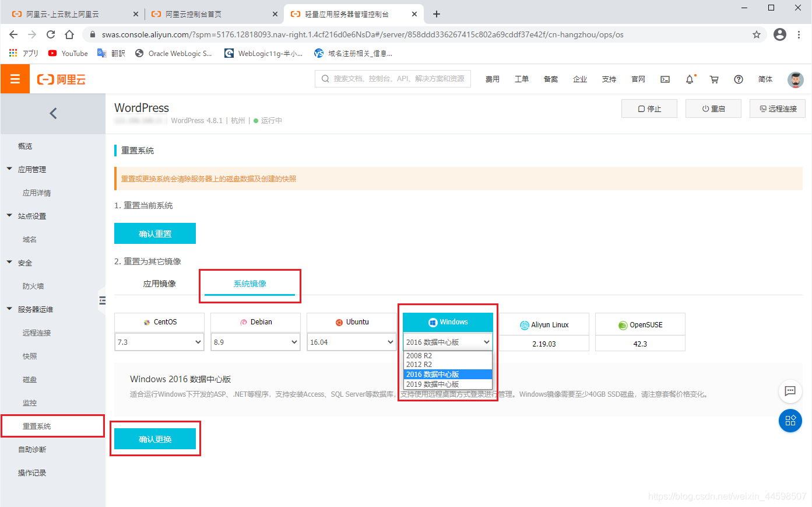
Task: Go to browser home page
Action: click(x=69, y=34)
